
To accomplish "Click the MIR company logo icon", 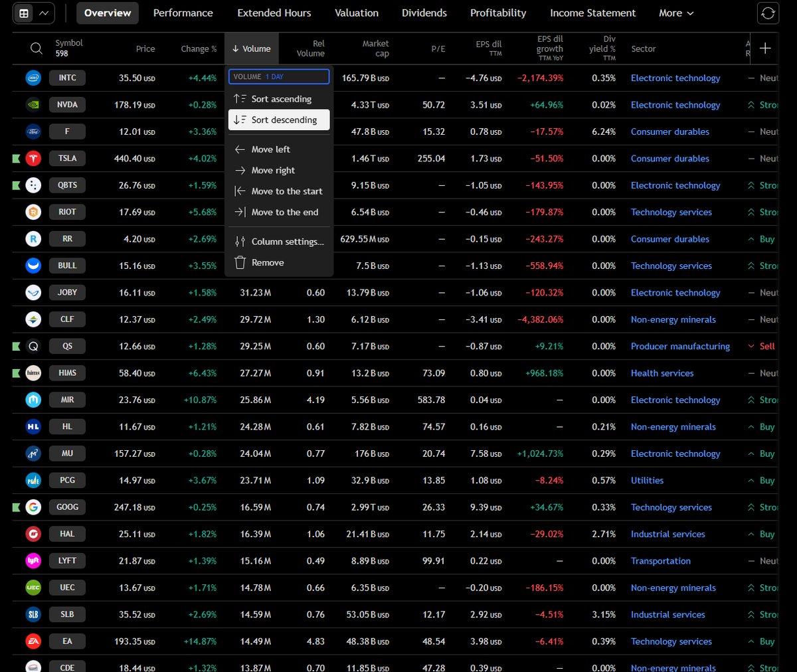I will (x=33, y=400).
